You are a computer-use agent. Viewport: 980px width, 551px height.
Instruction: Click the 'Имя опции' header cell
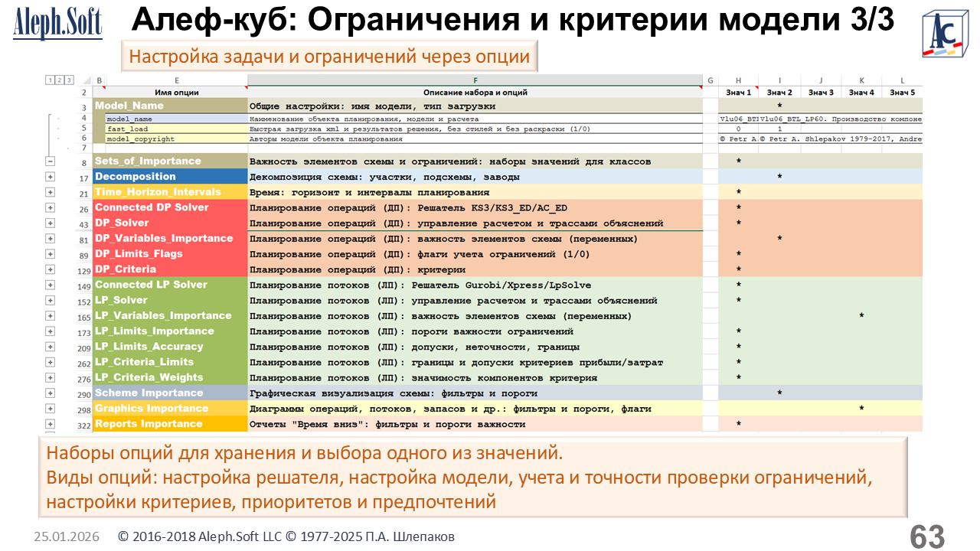[177, 93]
